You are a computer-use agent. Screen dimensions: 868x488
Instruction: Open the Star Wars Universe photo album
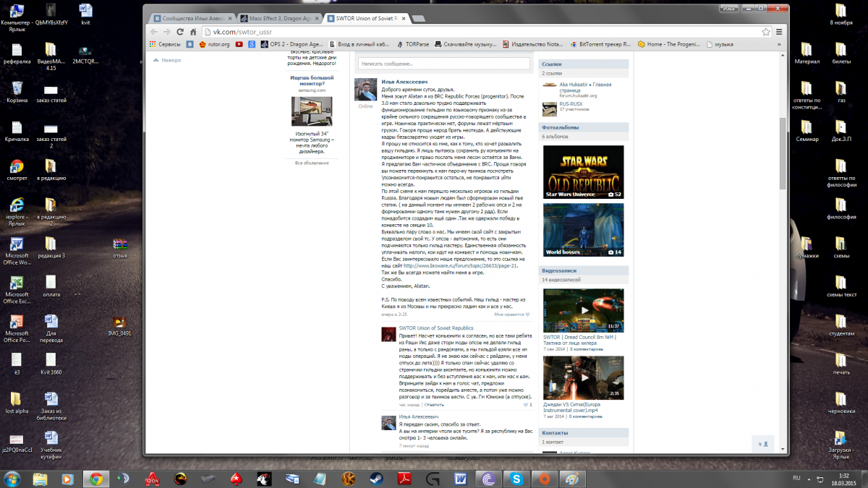point(583,172)
